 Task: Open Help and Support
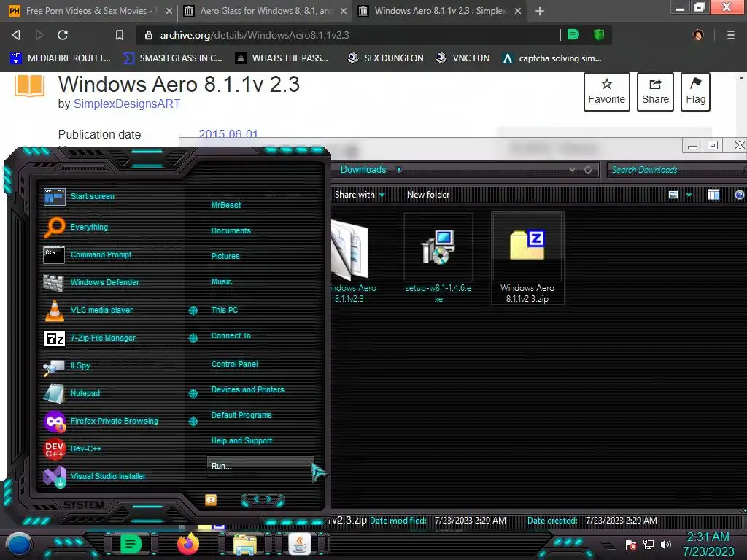coord(241,441)
